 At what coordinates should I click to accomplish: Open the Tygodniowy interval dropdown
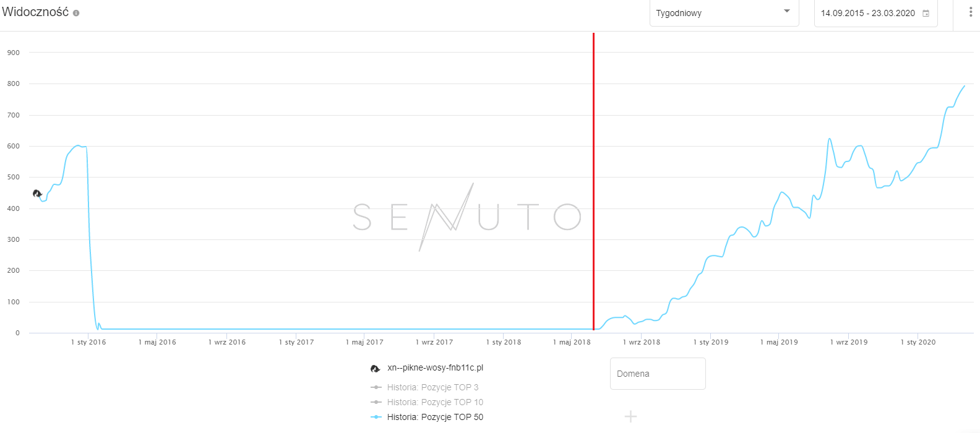coord(718,13)
